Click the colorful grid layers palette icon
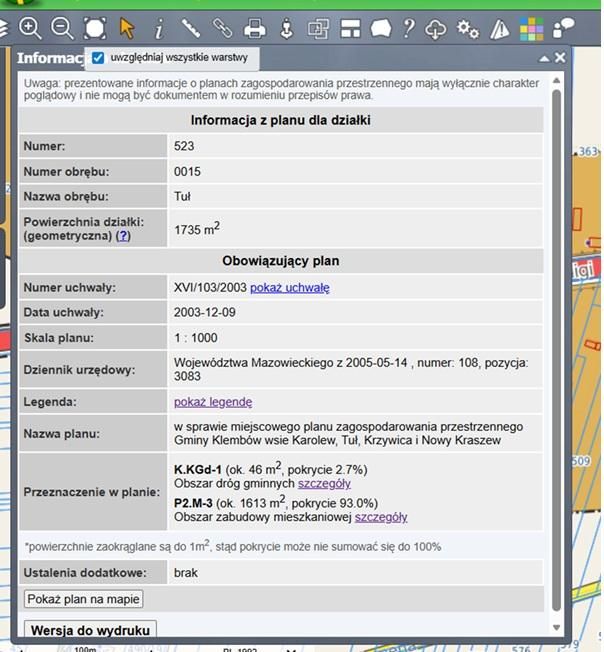604x652 pixels. [x=531, y=28]
